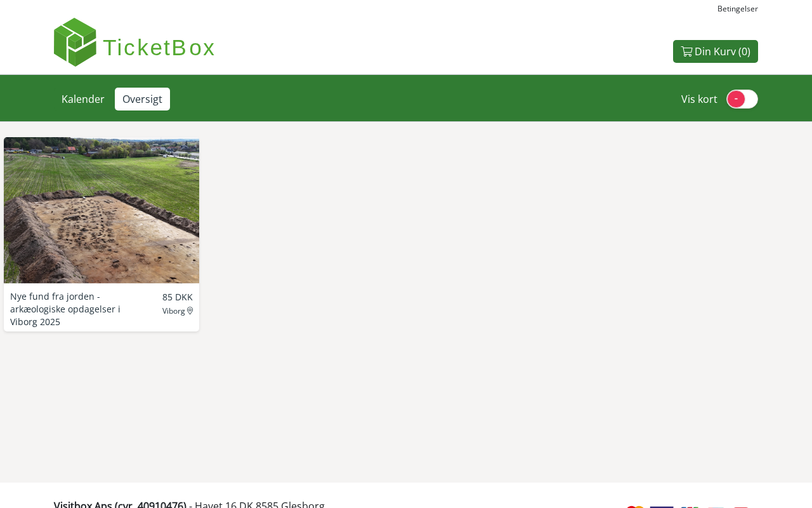This screenshot has height=508, width=812.
Task: Click the JCB card logo in the footer
Action: pos(689,506)
